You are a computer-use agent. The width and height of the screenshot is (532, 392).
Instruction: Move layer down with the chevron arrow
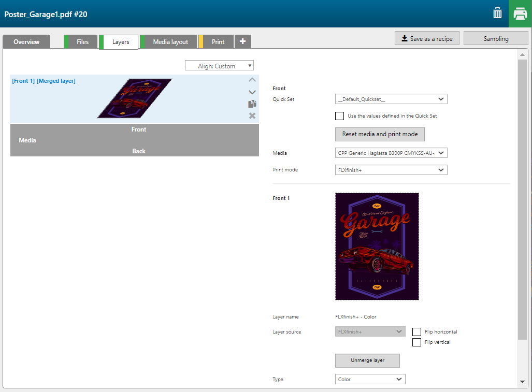252,92
